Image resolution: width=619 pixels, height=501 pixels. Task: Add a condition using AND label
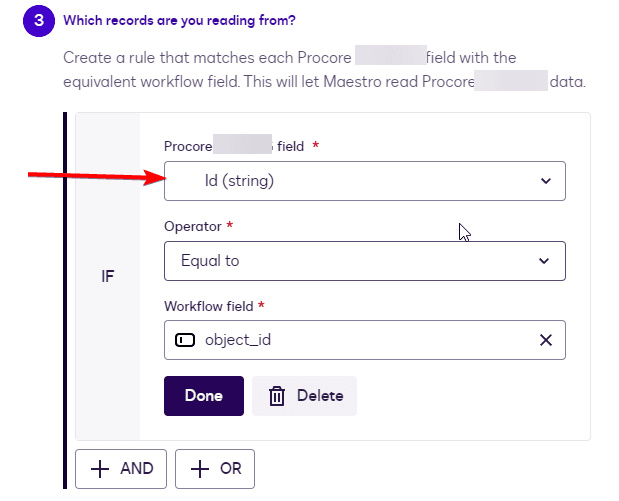click(x=136, y=469)
